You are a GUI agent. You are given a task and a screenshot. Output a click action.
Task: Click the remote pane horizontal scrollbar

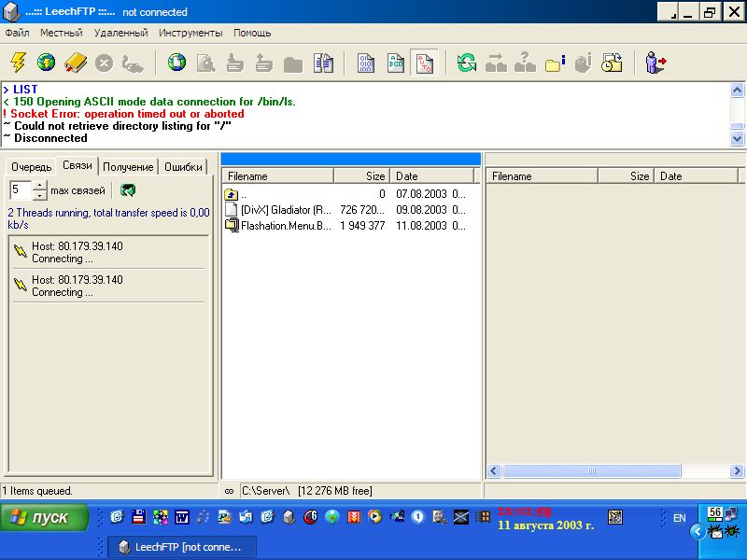616,471
